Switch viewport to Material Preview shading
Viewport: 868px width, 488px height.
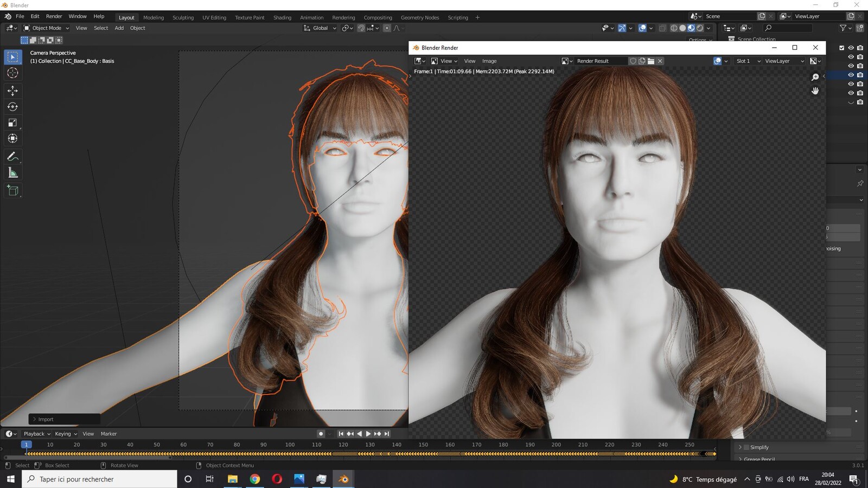tap(691, 28)
